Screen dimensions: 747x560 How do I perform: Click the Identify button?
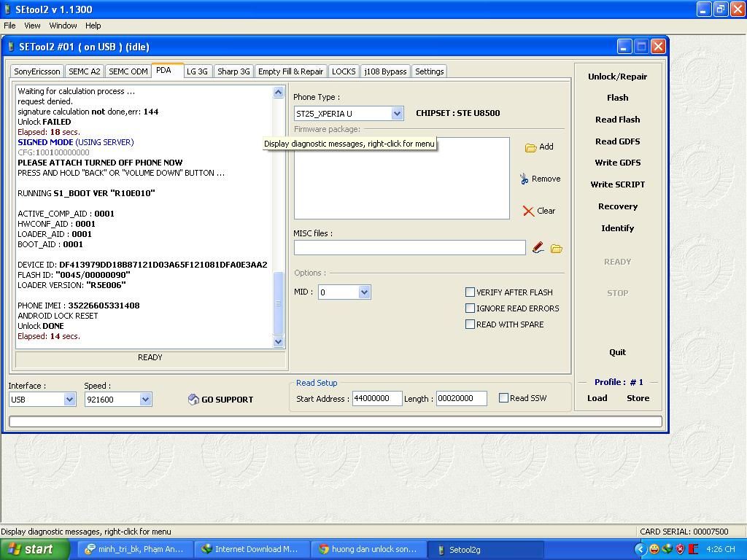617,228
